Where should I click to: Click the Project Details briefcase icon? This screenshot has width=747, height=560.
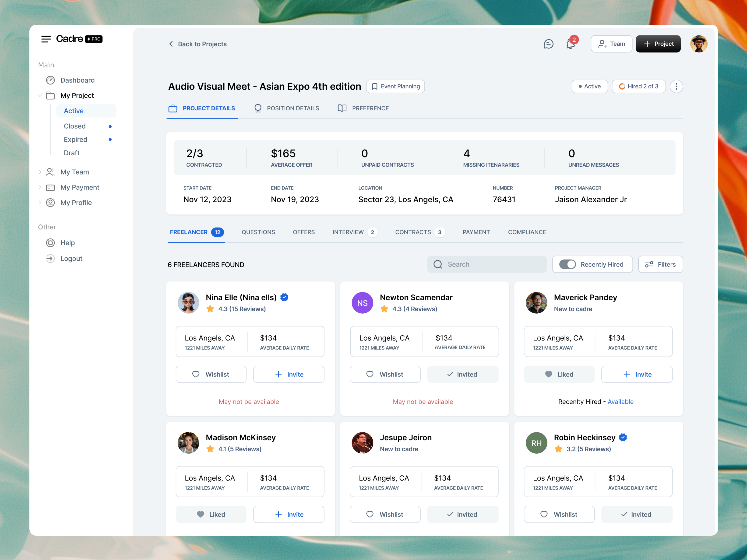(x=173, y=108)
